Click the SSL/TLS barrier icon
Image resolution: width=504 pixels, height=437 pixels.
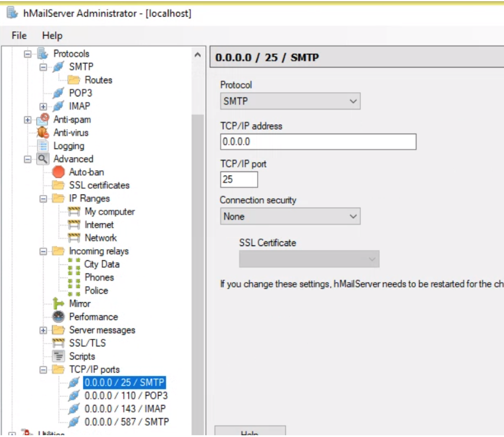(58, 343)
